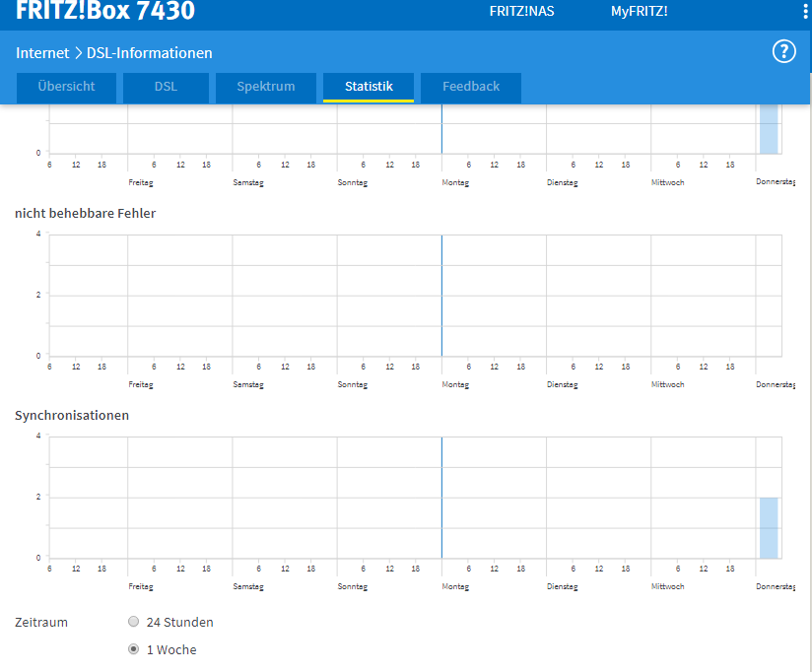812x672 pixels.
Task: Click the breadcrumb arrow after Internet
Action: pos(78,53)
